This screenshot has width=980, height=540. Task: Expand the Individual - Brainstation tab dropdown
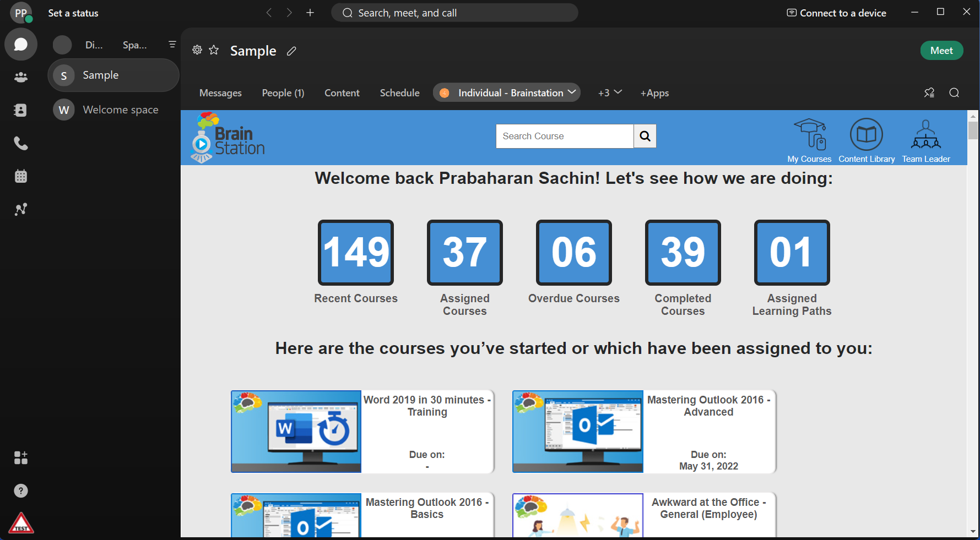(572, 92)
